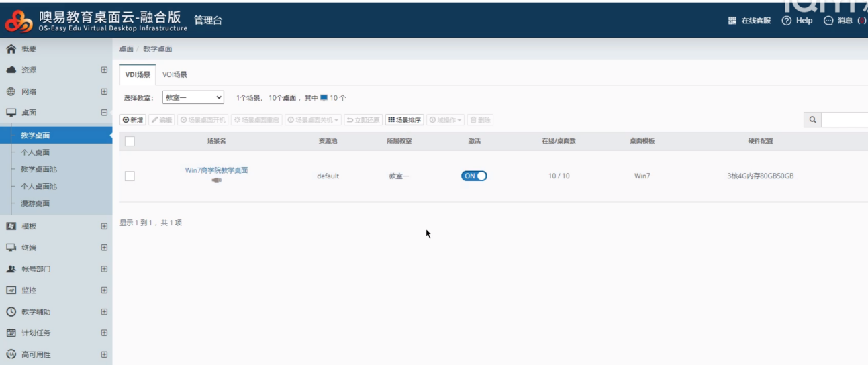Open the 选择教室 dropdown
Viewport: 868px width, 365px height.
[193, 98]
